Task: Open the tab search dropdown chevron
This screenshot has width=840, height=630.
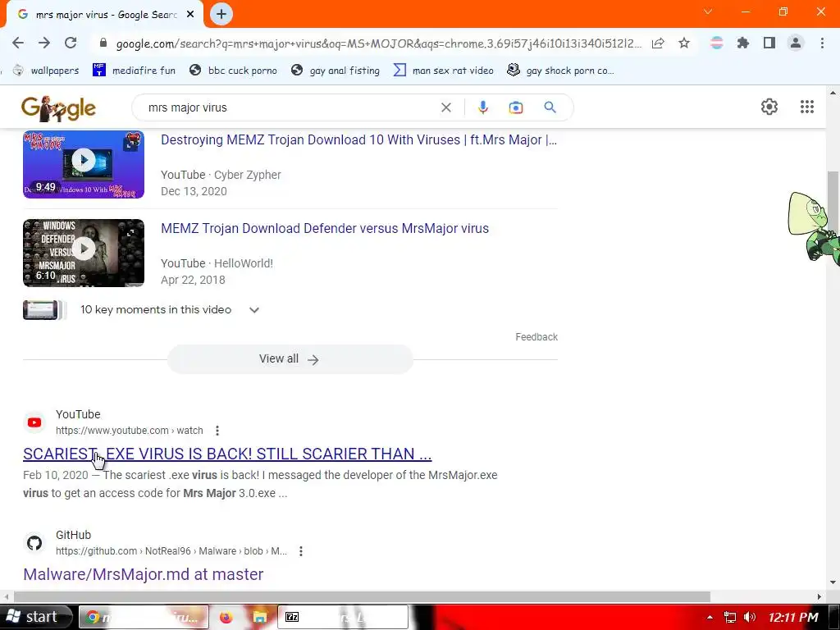Action: point(708,11)
